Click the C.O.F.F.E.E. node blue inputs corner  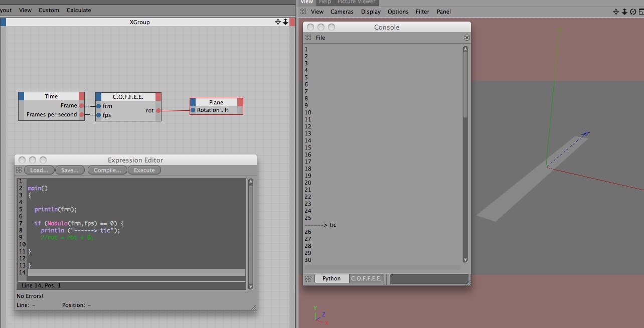[x=98, y=97]
